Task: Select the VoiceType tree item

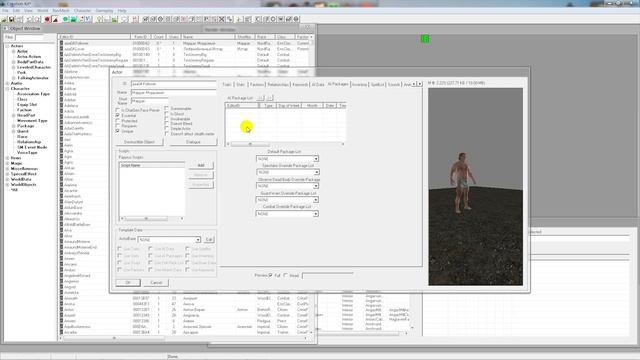Action: 27,152
